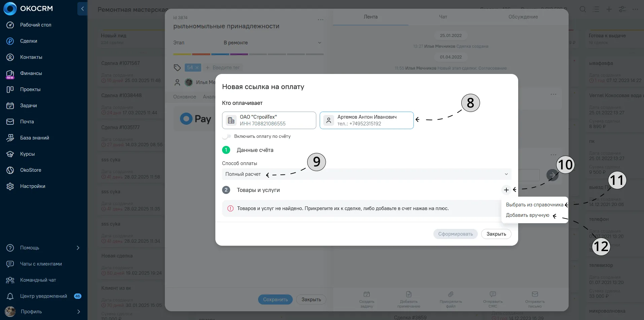Click the three-dots menu in deal card

(321, 20)
